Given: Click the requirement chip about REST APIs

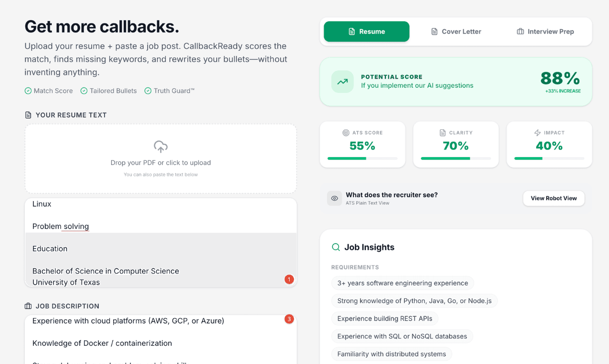Looking at the screenshot, I should [385, 318].
